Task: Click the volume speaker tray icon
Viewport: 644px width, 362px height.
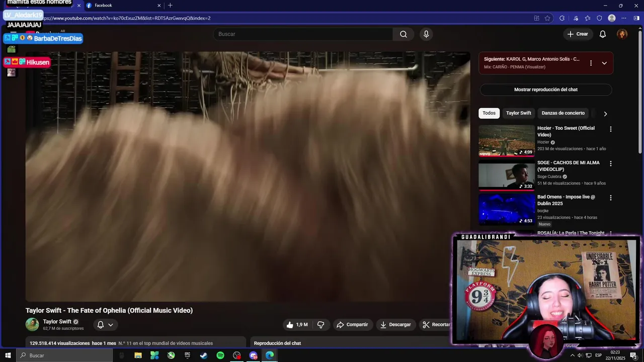Action: point(580,355)
